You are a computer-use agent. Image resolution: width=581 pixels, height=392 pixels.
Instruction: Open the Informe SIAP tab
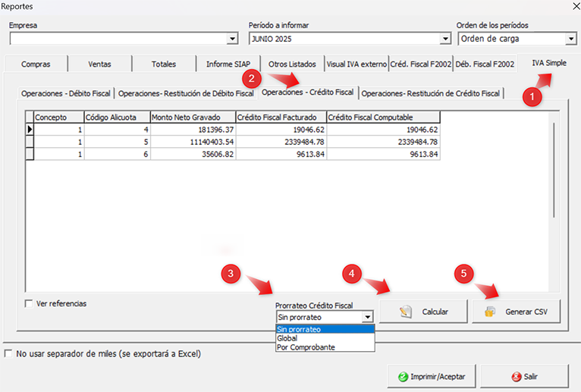coord(228,64)
